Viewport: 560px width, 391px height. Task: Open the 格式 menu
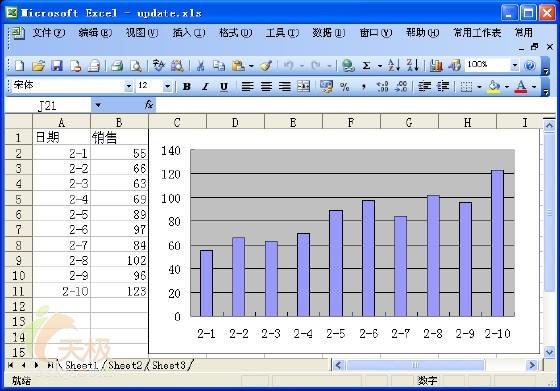tap(235, 33)
